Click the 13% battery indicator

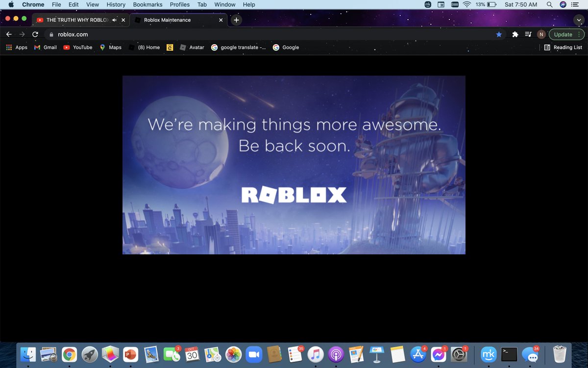[x=486, y=4]
